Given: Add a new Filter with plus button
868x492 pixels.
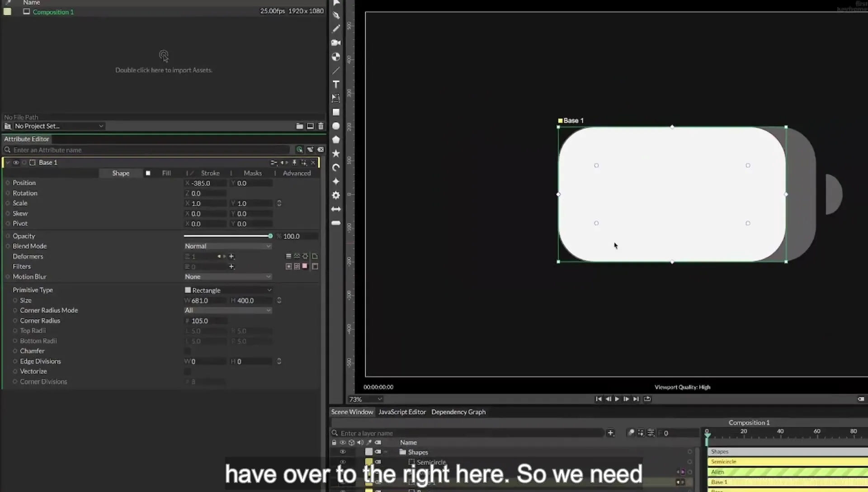Looking at the screenshot, I should click(x=231, y=267).
